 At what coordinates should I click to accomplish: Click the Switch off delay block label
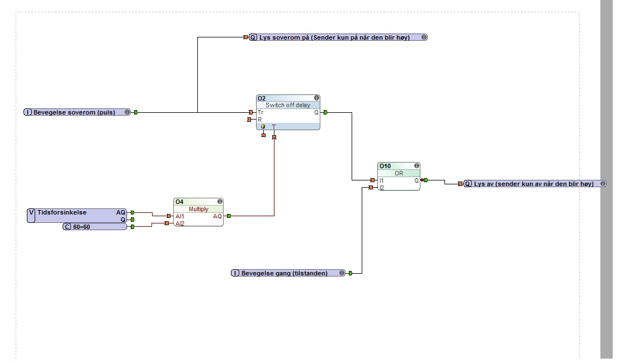(287, 105)
